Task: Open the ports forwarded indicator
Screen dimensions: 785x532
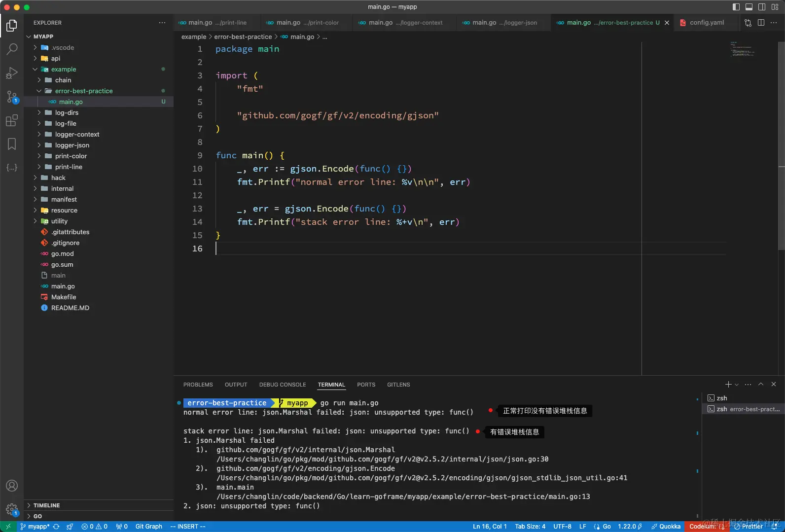Action: (x=122, y=527)
